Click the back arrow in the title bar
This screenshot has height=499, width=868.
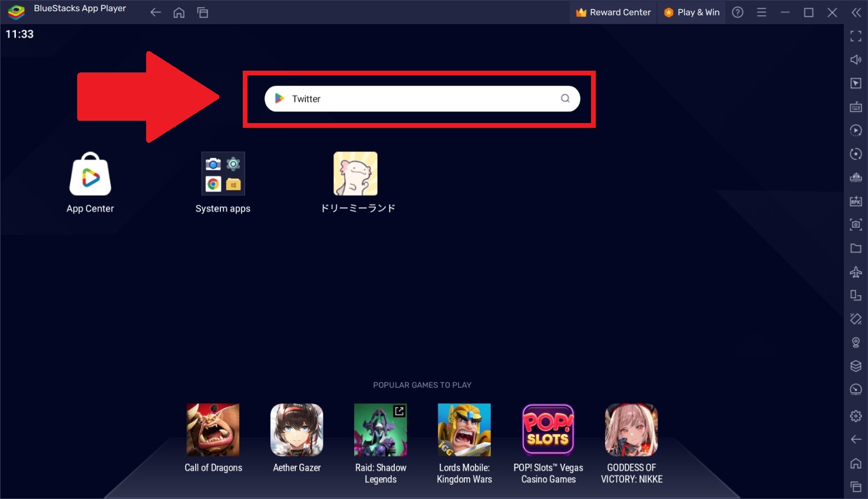point(156,12)
